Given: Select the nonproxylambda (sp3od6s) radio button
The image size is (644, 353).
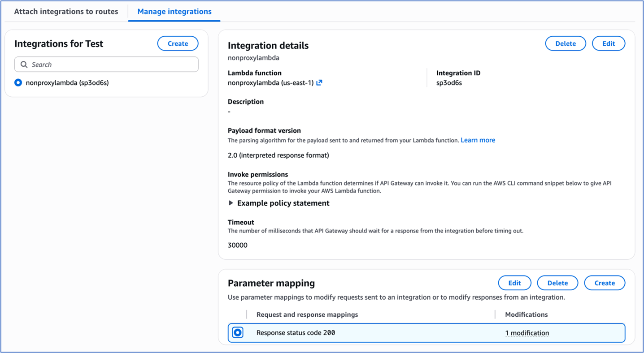Looking at the screenshot, I should click(x=18, y=82).
